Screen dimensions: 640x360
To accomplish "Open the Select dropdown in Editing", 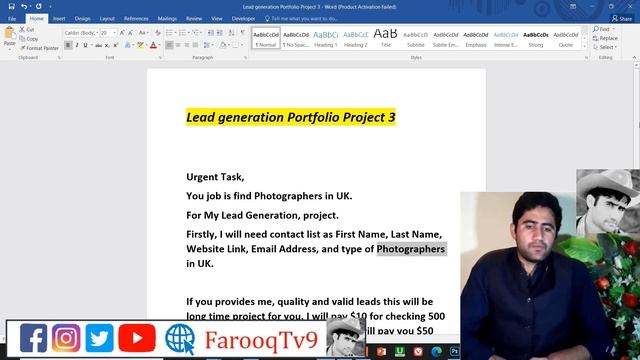I will point(605,47).
